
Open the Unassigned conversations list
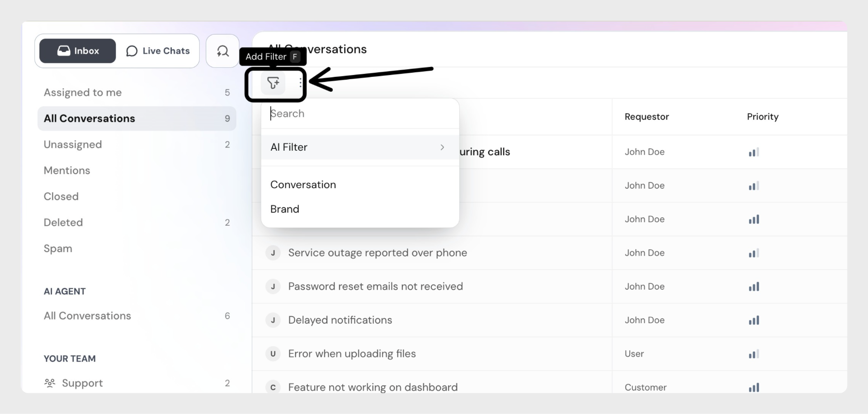73,145
